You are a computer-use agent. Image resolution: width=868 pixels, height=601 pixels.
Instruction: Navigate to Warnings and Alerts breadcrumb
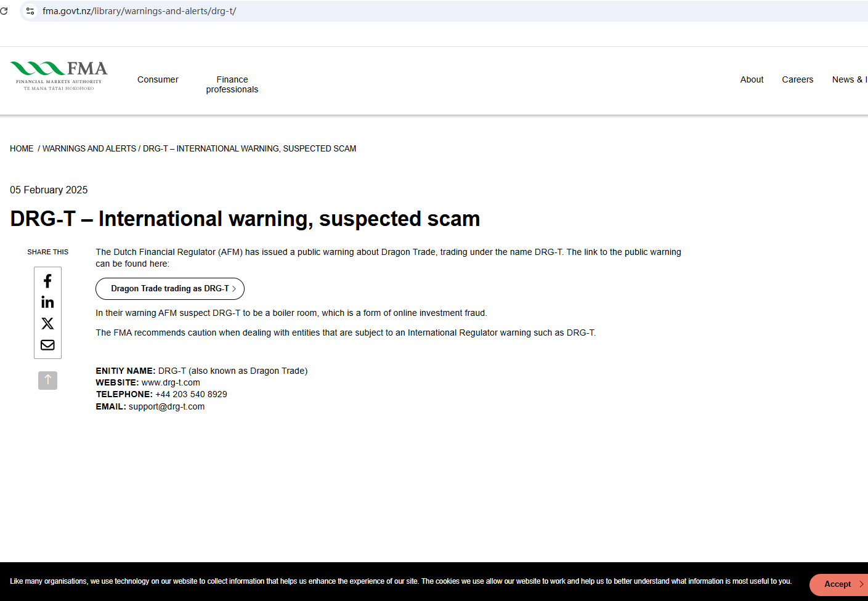(x=89, y=148)
